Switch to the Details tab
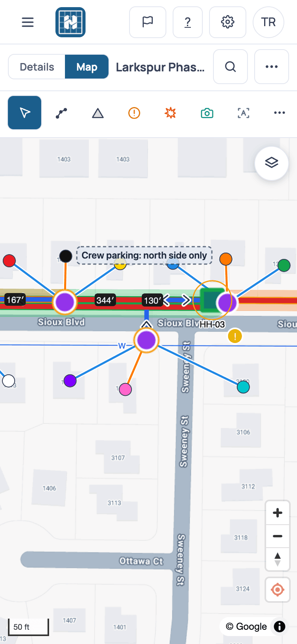Image resolution: width=297 pixels, height=644 pixels. (x=37, y=67)
